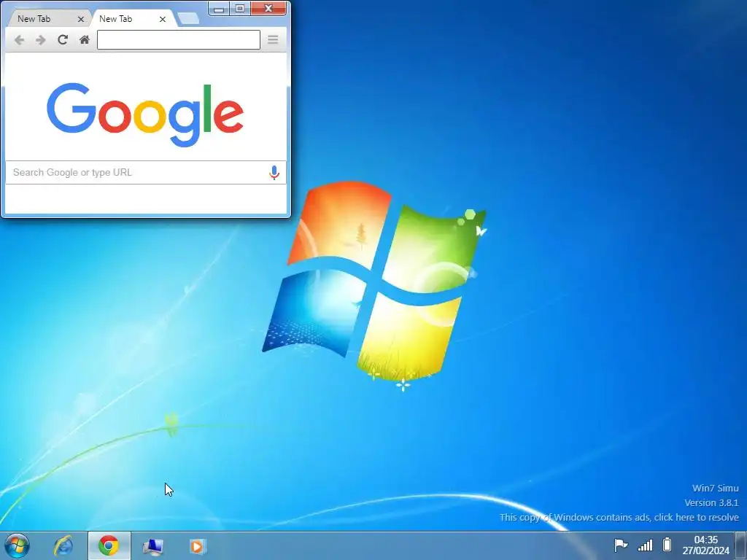747x560 pixels.
Task: Open the home page via the house icon
Action: [85, 39]
